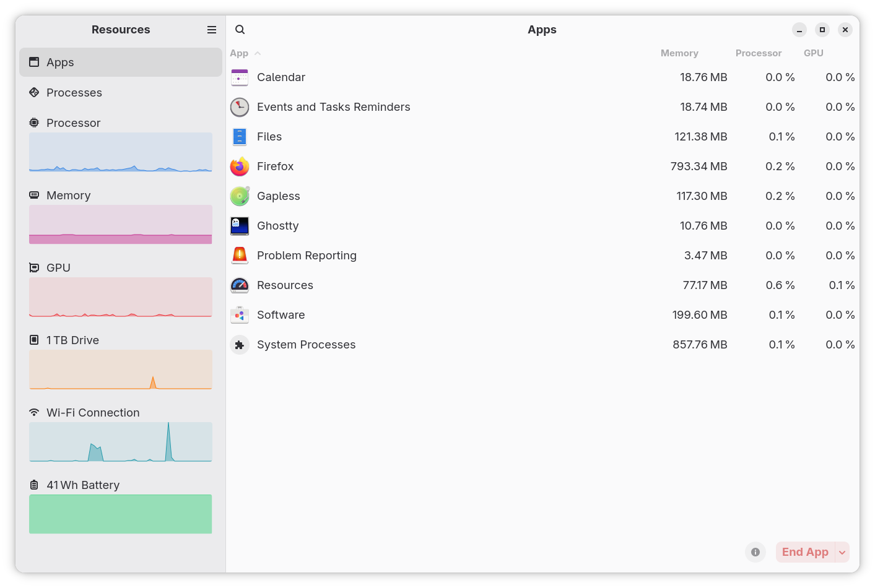Click the Files app icon
The width and height of the screenshot is (875, 588).
click(x=240, y=137)
